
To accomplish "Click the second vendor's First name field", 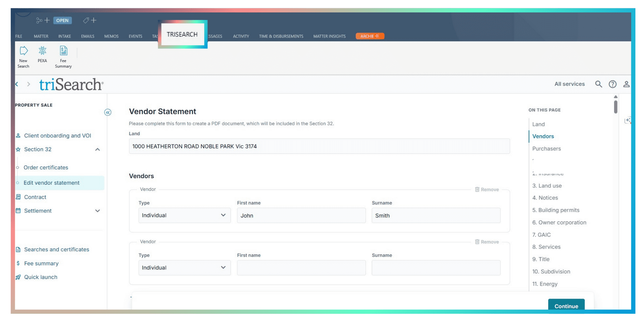I will tap(301, 268).
